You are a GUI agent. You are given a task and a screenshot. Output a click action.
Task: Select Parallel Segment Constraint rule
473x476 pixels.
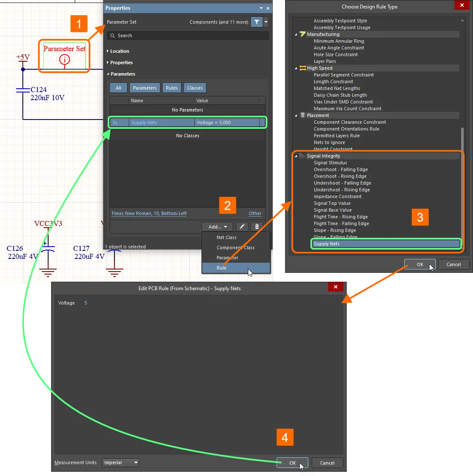coord(344,75)
